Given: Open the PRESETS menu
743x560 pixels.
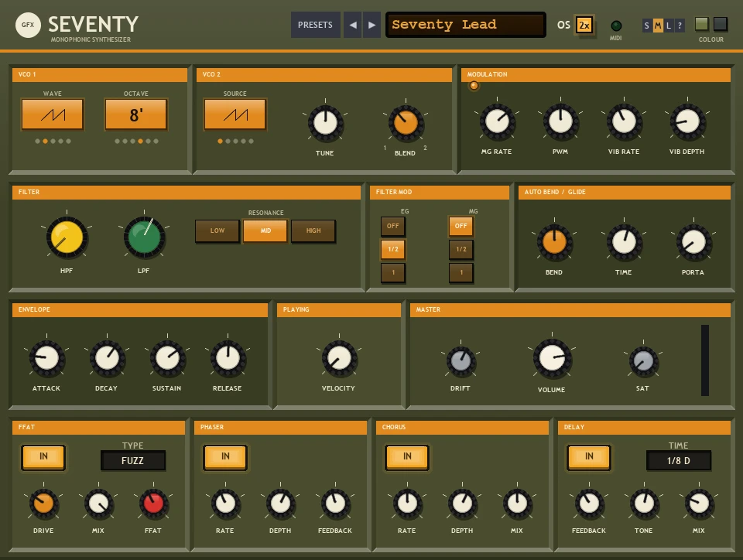Looking at the screenshot, I should [x=315, y=25].
